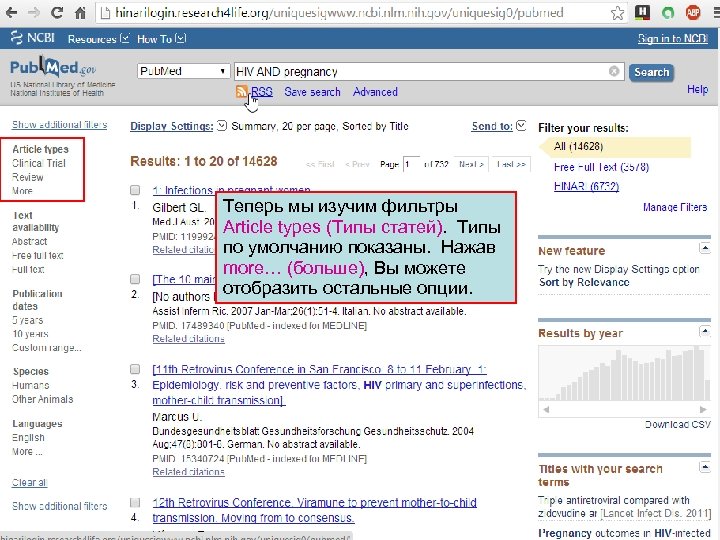Click the browser forward arrow
The height and width of the screenshot is (540, 720).
coord(34,12)
